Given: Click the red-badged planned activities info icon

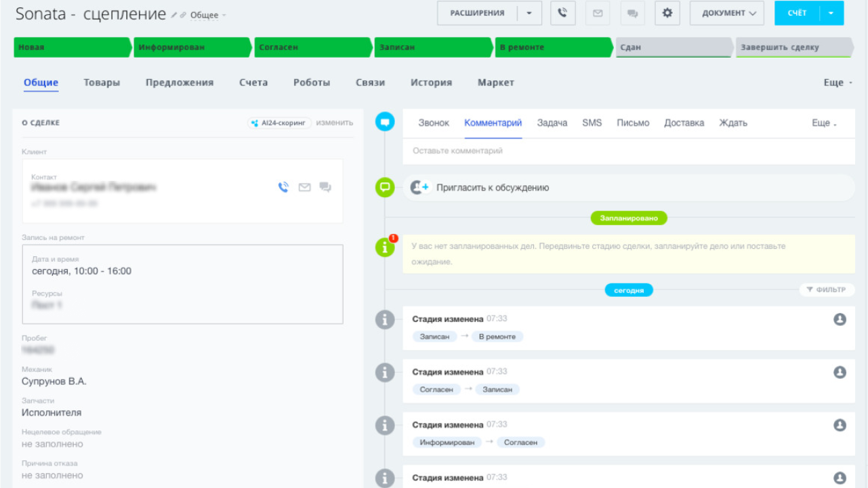Looking at the screenshot, I should (x=385, y=247).
